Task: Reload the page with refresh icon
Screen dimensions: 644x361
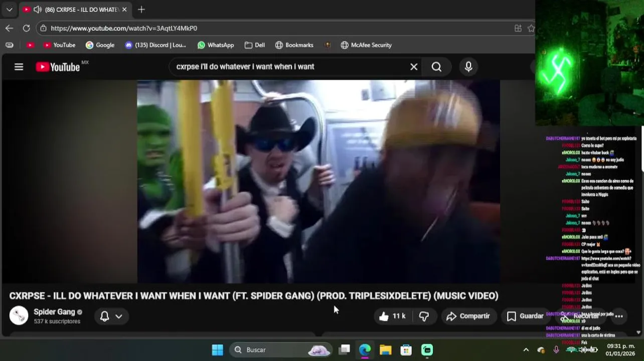Action: coord(26,28)
